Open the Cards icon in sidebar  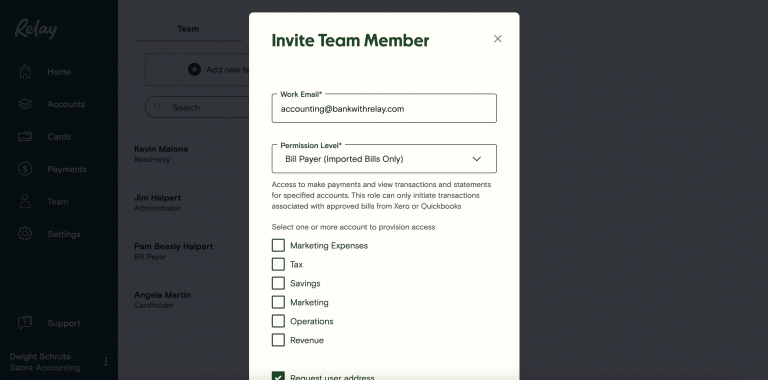click(25, 137)
